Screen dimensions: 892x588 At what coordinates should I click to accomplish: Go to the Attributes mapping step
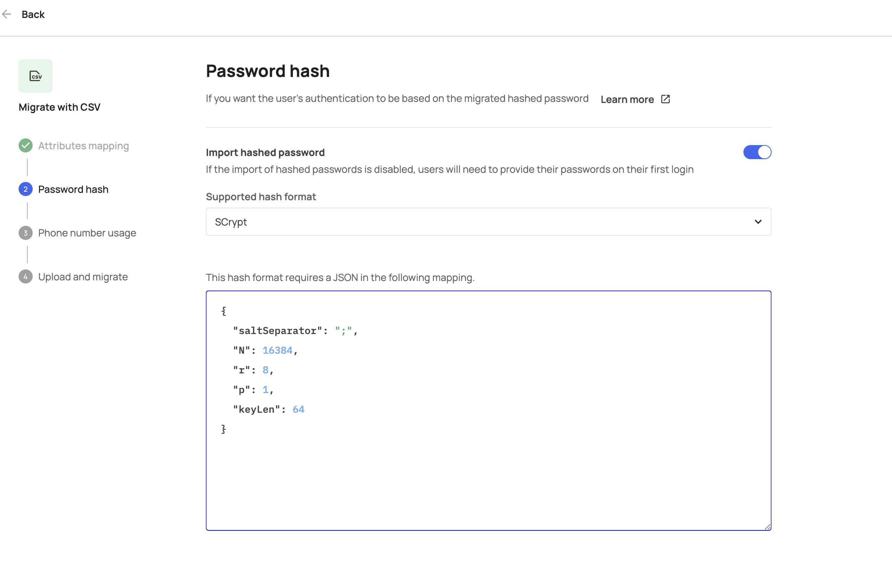[83, 145]
